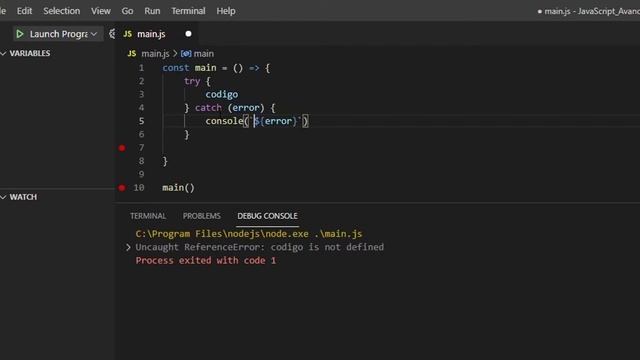Screen dimensions: 640x360
Task: Open the Terminal menu
Action: tap(188, 11)
